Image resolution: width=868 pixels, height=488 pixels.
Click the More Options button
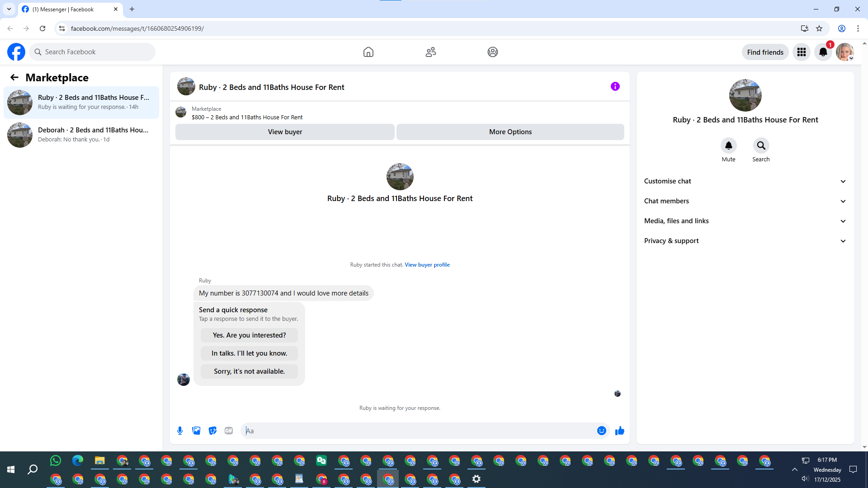[x=510, y=132]
